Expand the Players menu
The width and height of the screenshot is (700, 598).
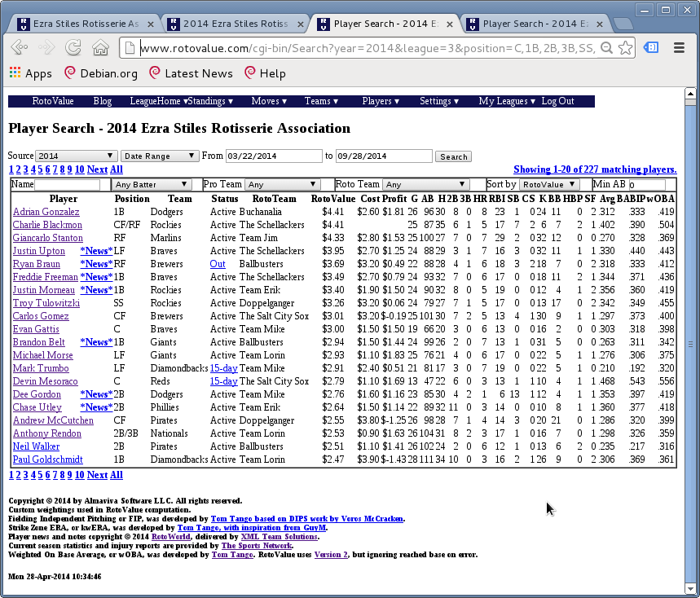[x=381, y=101]
